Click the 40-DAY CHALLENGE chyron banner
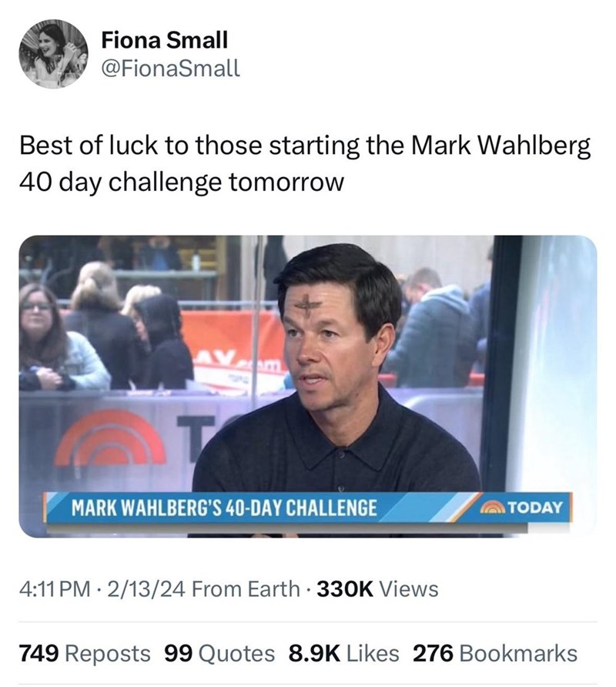Screen dimensions: 616x687 pyautogui.click(x=223, y=508)
